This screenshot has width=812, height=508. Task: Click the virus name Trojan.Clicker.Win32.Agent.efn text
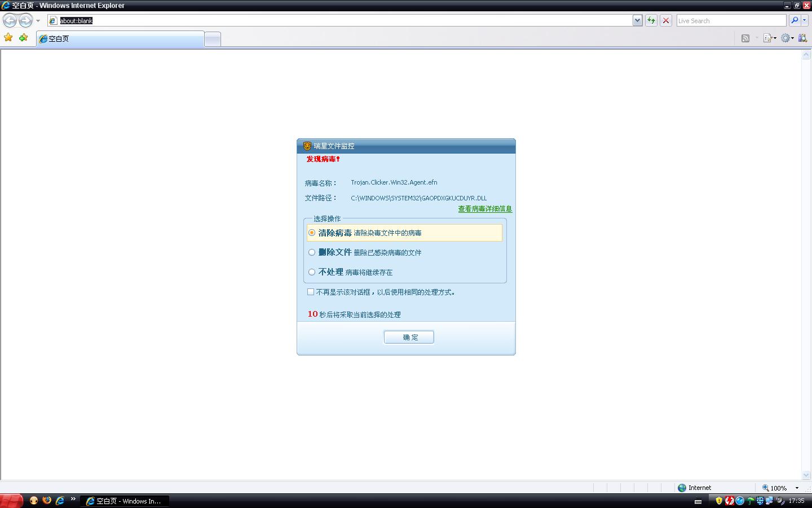[394, 182]
